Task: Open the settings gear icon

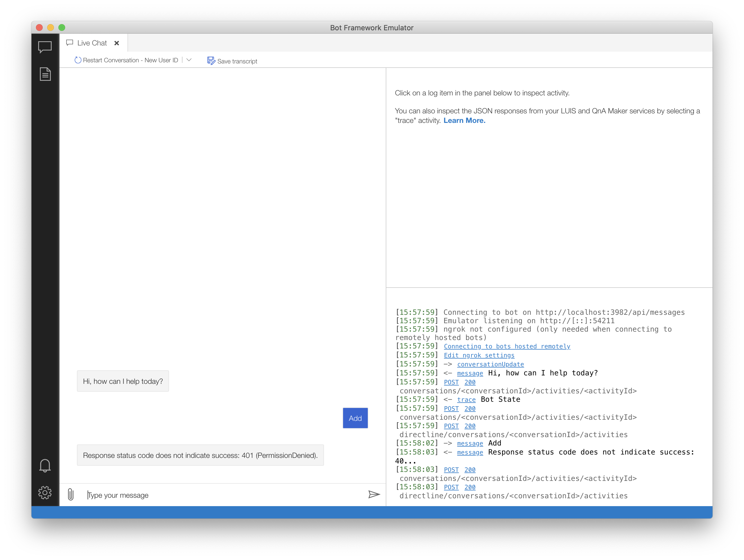Action: pos(45,492)
